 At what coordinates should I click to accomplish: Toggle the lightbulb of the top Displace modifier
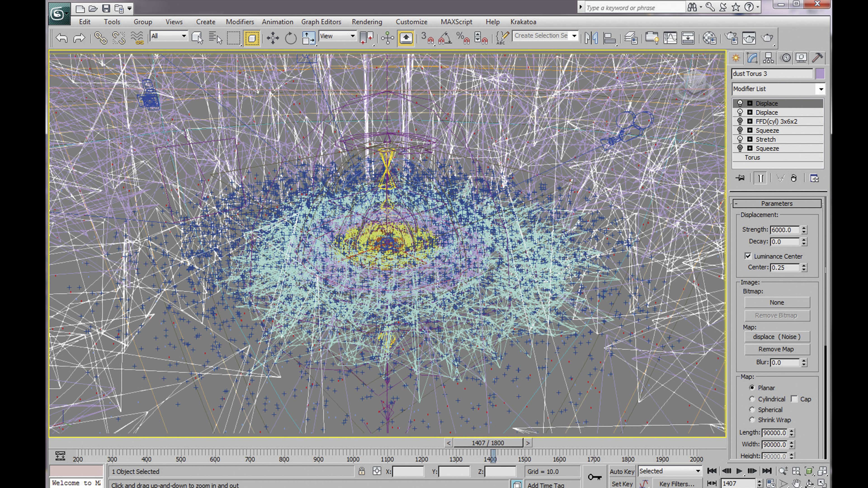740,103
